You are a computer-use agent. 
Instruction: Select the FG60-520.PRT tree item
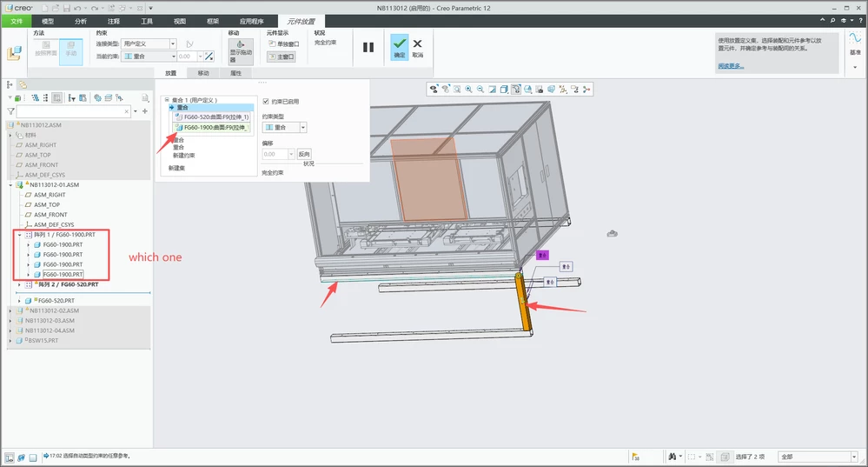click(56, 301)
